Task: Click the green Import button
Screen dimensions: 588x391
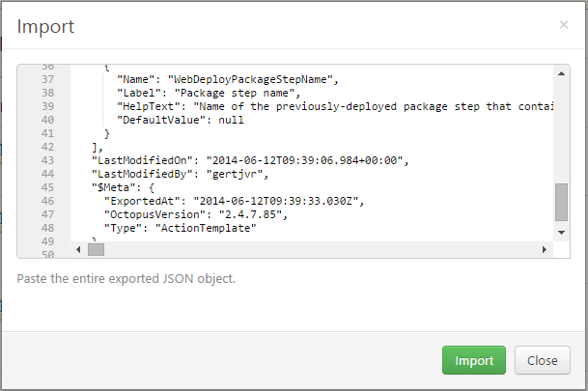Action: pos(474,360)
